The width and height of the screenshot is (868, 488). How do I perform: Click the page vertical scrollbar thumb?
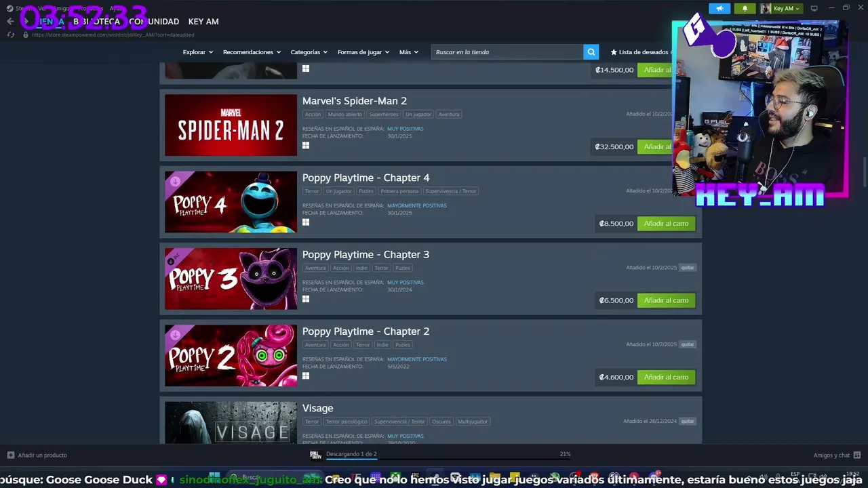coord(864,173)
